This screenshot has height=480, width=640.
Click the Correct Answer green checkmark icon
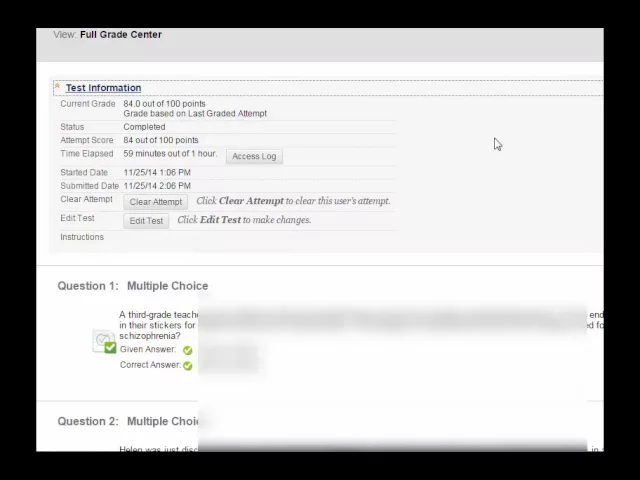coord(187,366)
